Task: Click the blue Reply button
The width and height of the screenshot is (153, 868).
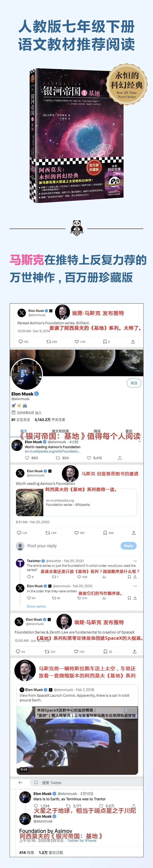Action: coord(128,545)
